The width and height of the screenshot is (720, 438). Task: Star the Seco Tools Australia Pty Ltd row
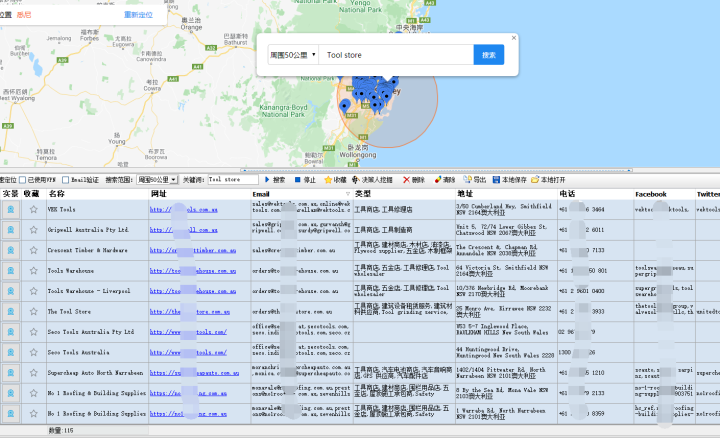point(34,331)
